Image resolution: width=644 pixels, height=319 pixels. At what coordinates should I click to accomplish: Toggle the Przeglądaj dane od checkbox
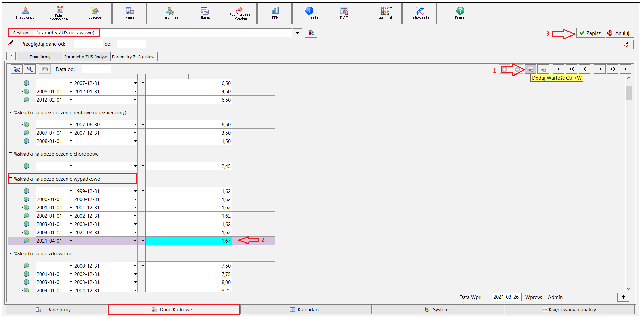pyautogui.click(x=10, y=43)
